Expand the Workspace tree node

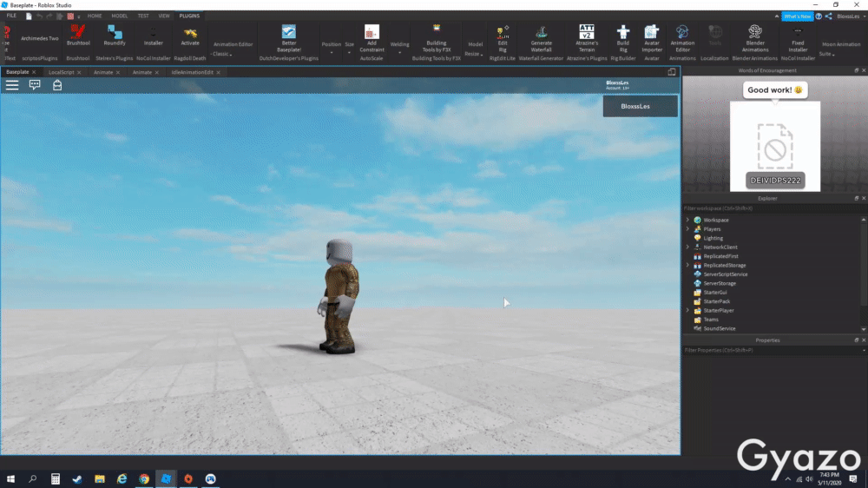pyautogui.click(x=688, y=220)
